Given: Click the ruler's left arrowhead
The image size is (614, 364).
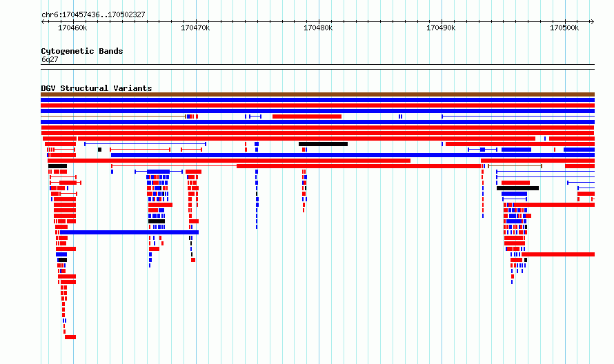Looking at the screenshot, I should 43,22.
